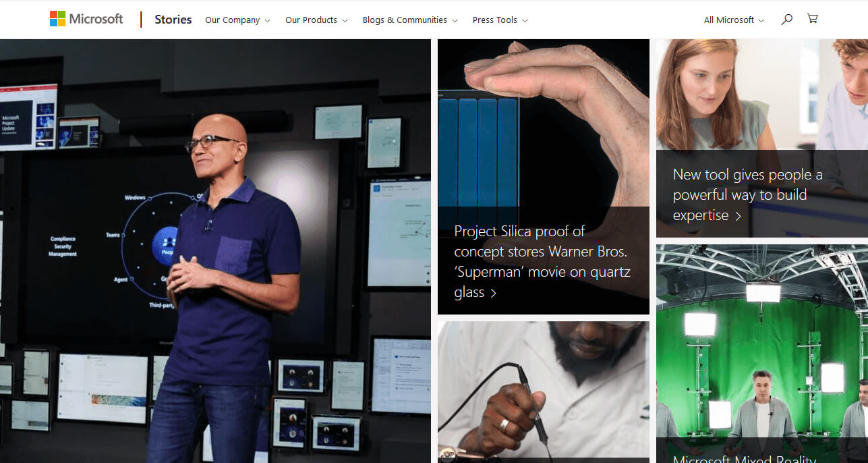Image resolution: width=868 pixels, height=463 pixels.
Task: Expand the Blogs & Communities menu
Action: pos(409,20)
